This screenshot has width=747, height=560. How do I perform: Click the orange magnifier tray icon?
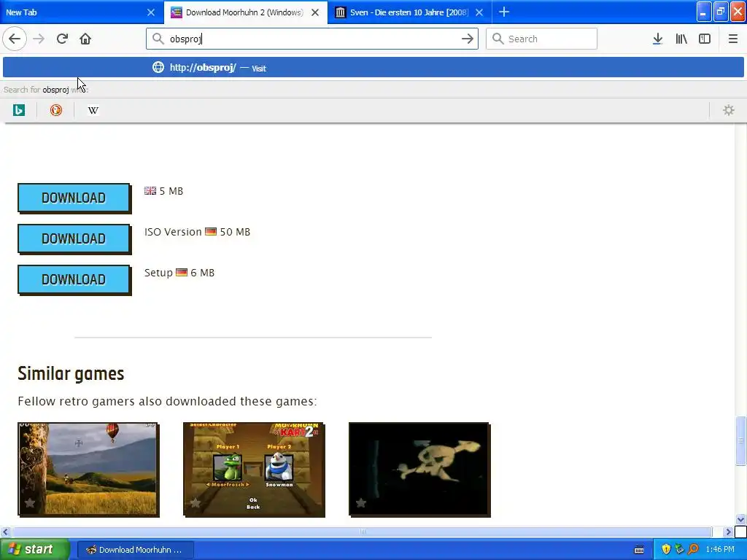(693, 550)
